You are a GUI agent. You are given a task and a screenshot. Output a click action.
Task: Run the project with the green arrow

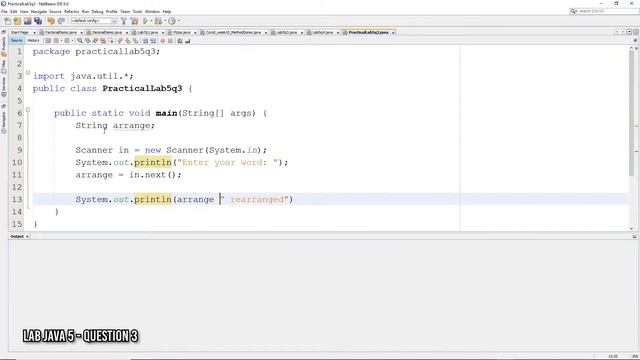click(x=146, y=21)
